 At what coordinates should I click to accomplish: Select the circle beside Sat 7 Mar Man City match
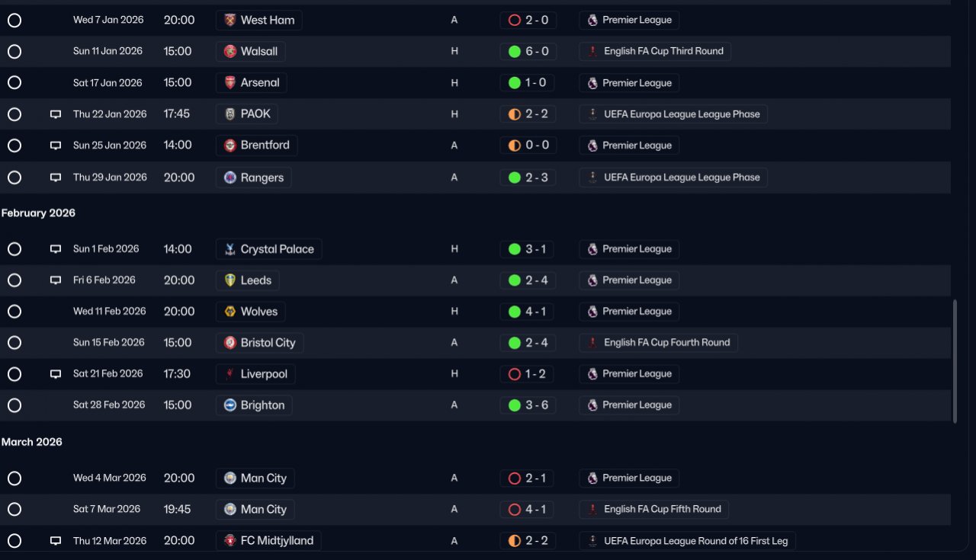[x=14, y=510]
